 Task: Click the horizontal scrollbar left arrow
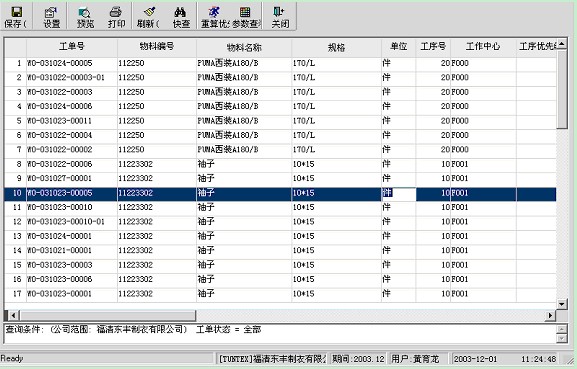[x=13, y=315]
